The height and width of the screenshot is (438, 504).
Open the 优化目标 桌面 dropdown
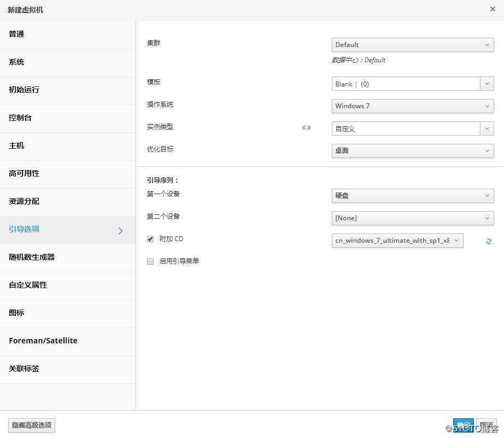pyautogui.click(x=413, y=151)
